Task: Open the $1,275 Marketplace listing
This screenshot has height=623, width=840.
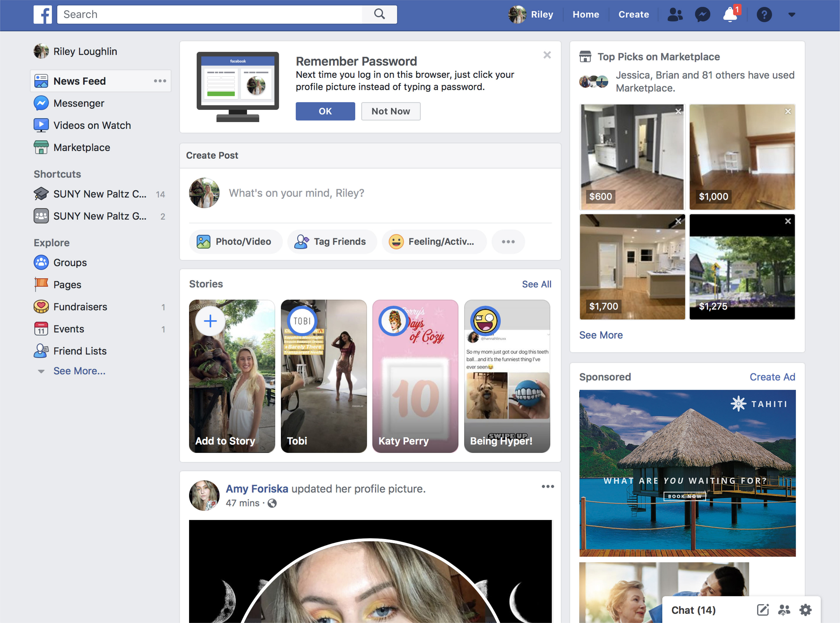Action: click(742, 267)
